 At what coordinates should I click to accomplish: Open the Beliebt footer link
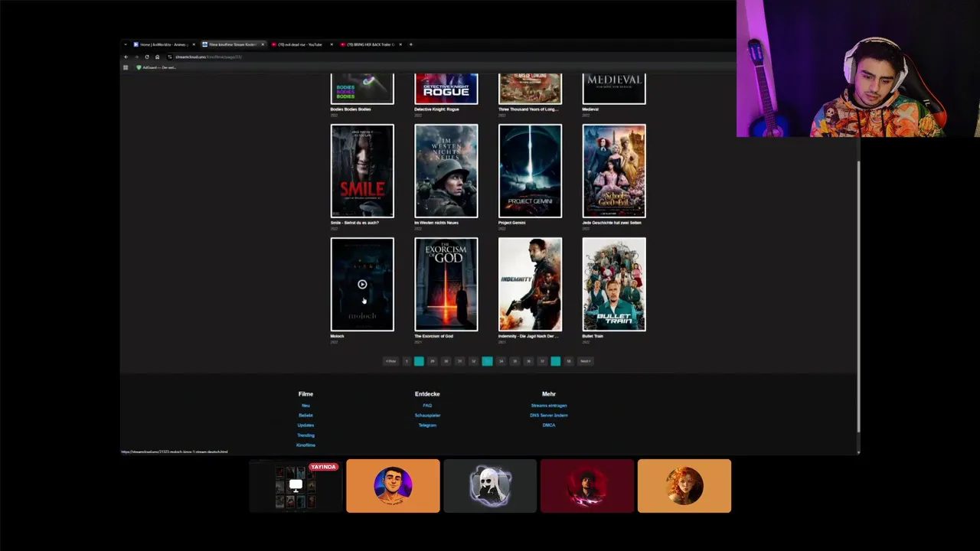click(x=305, y=416)
